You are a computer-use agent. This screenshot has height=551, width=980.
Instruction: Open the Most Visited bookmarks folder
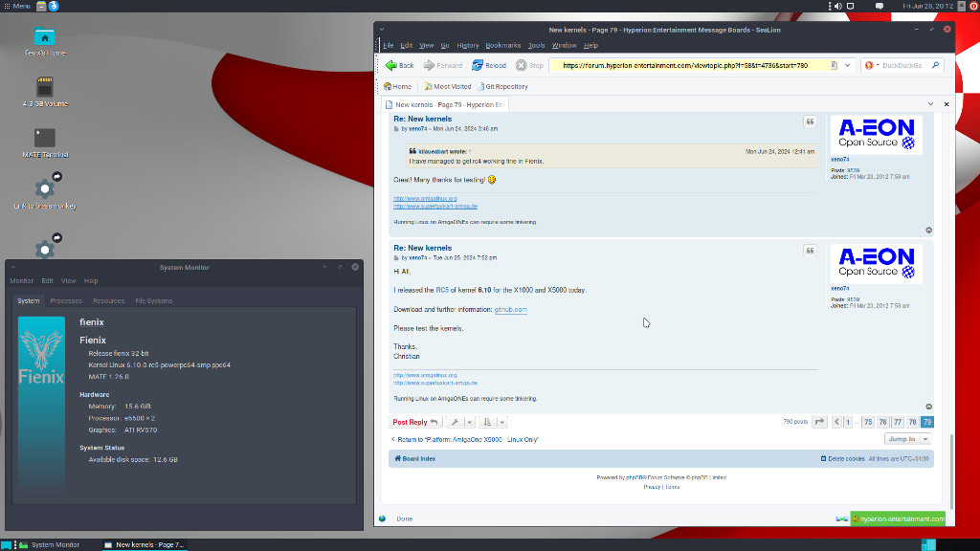pos(448,87)
